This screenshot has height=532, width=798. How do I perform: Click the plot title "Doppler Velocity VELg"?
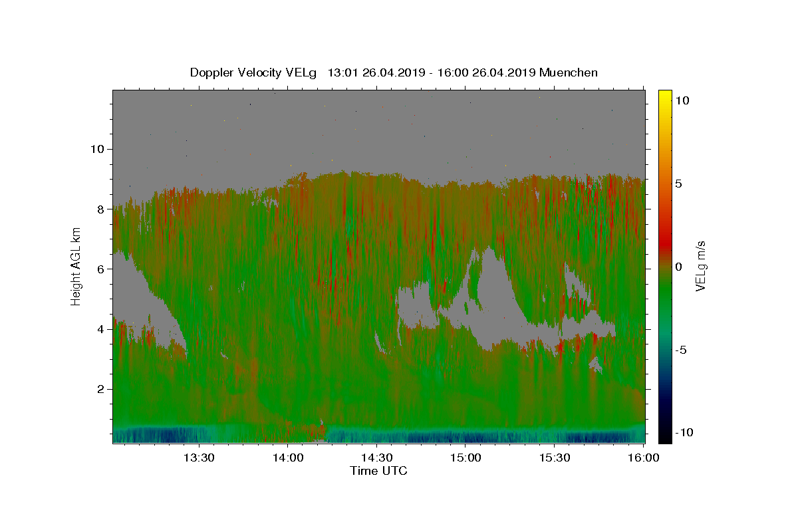pyautogui.click(x=253, y=72)
